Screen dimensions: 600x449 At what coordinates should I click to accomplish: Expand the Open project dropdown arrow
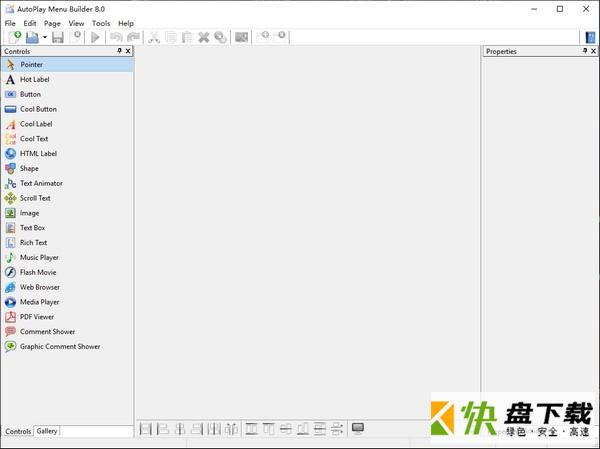45,37
